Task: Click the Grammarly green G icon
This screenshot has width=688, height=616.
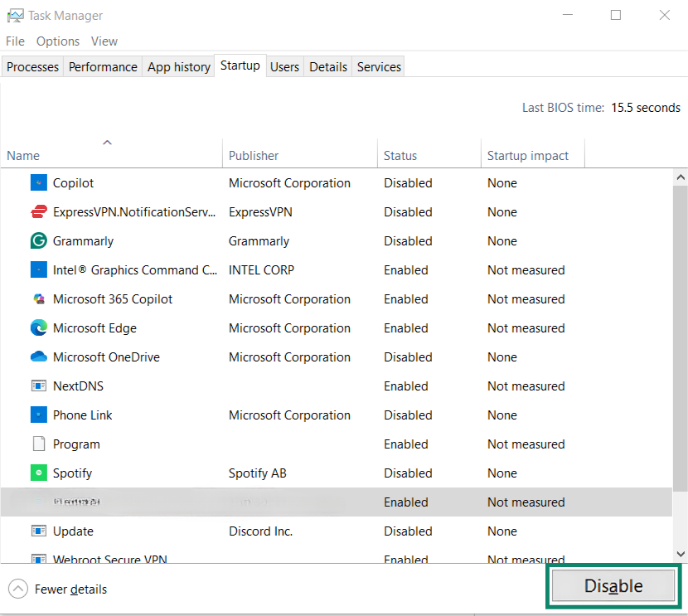Action: (x=39, y=240)
